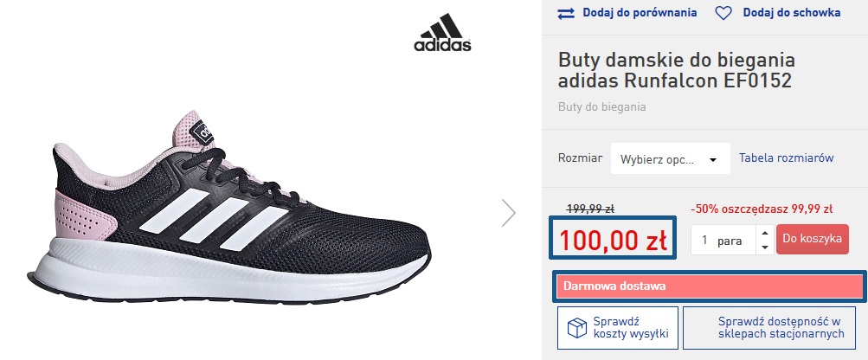Click Dodaj do porównania link
This screenshot has height=360, width=868.
coord(640,13)
